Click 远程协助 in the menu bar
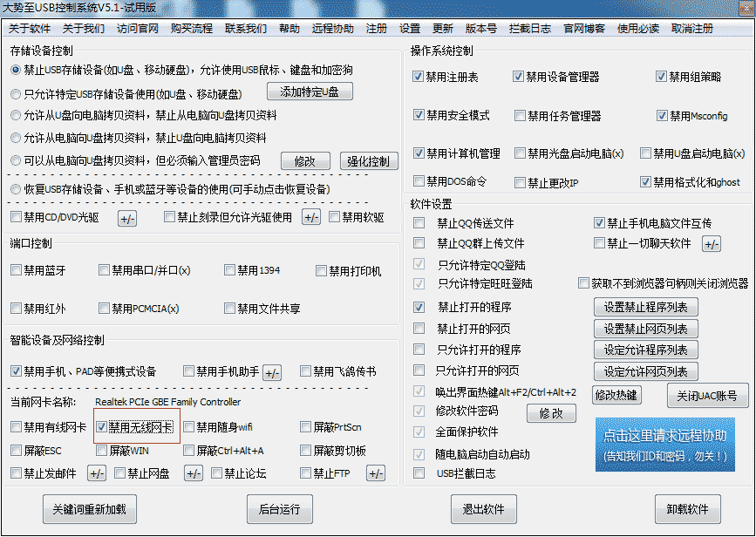 pos(333,28)
